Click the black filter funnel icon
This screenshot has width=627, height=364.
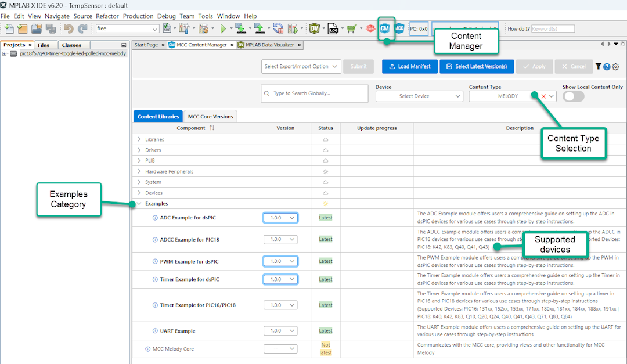[x=598, y=66]
